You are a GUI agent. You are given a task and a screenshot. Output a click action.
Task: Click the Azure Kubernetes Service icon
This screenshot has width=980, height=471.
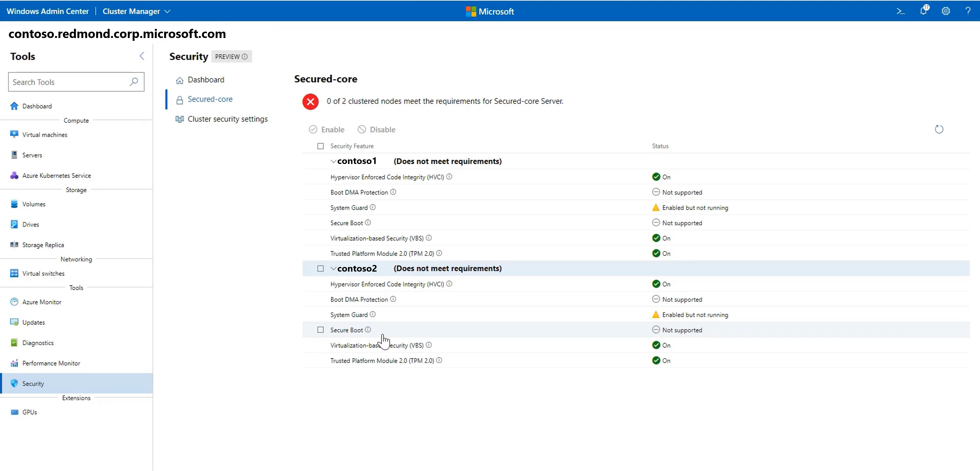tap(14, 175)
